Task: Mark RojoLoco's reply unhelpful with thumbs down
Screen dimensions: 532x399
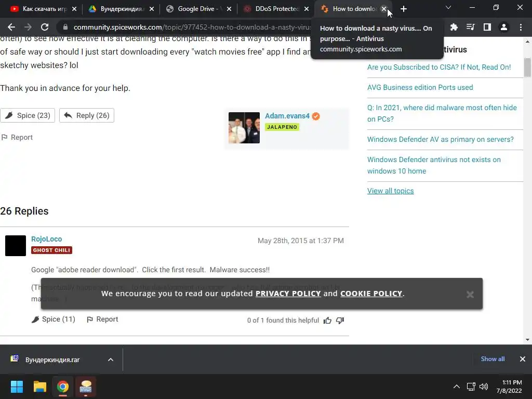Action: (340, 320)
